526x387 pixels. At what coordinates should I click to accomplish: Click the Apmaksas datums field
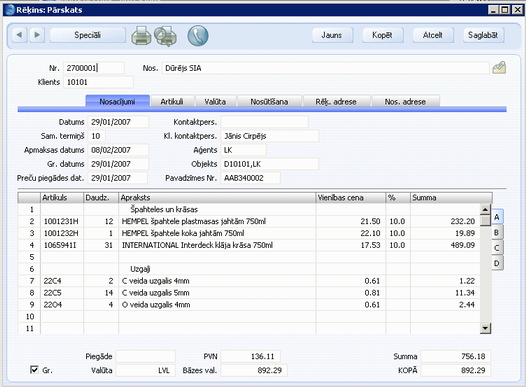[x=118, y=150]
